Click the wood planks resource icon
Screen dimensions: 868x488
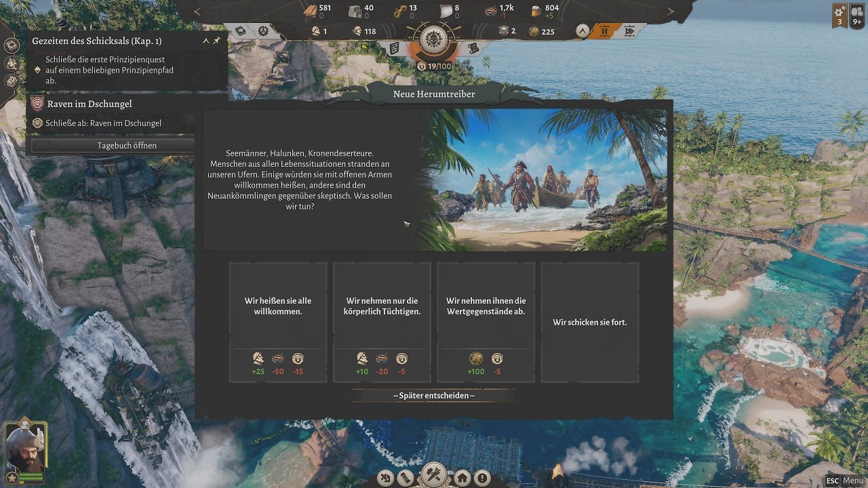(310, 12)
